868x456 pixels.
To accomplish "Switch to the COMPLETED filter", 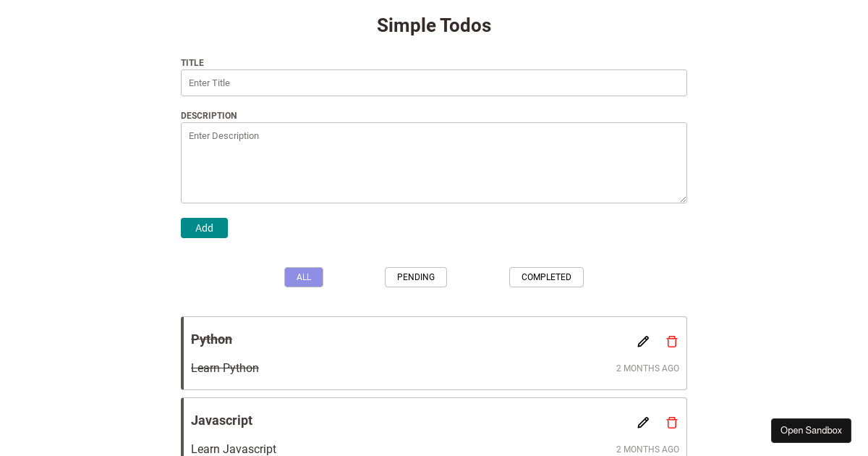I will pyautogui.click(x=546, y=276).
